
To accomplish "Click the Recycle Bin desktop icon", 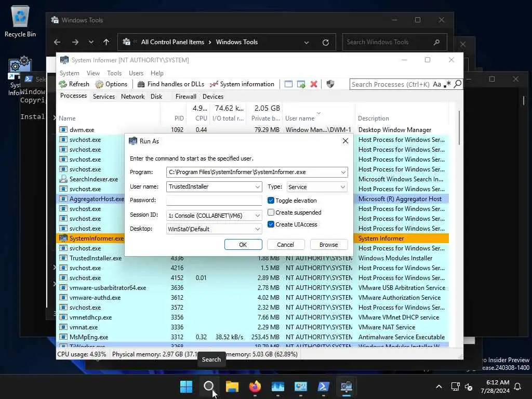I will coord(20,21).
